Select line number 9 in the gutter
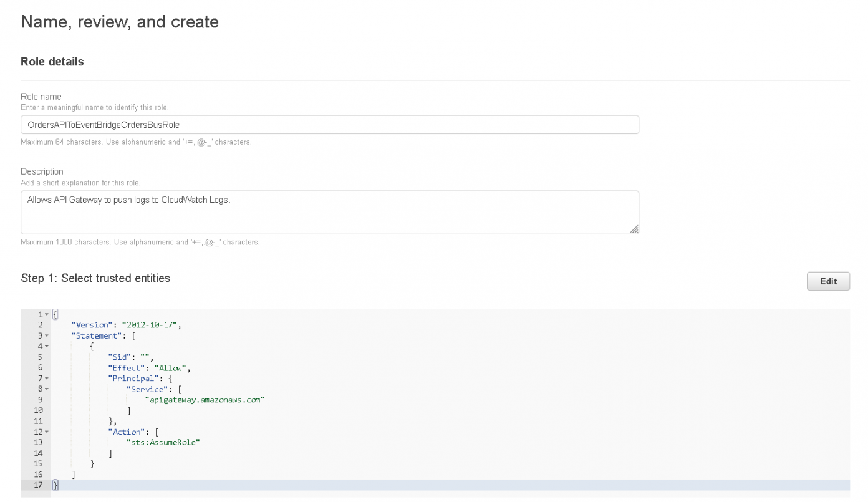Image resolution: width=868 pixels, height=502 pixels. pyautogui.click(x=40, y=400)
